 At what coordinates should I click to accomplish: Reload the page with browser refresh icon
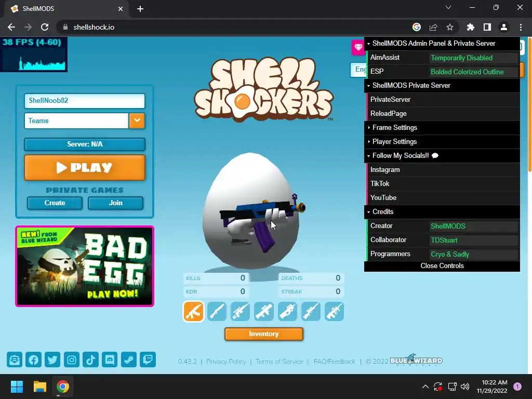point(45,27)
